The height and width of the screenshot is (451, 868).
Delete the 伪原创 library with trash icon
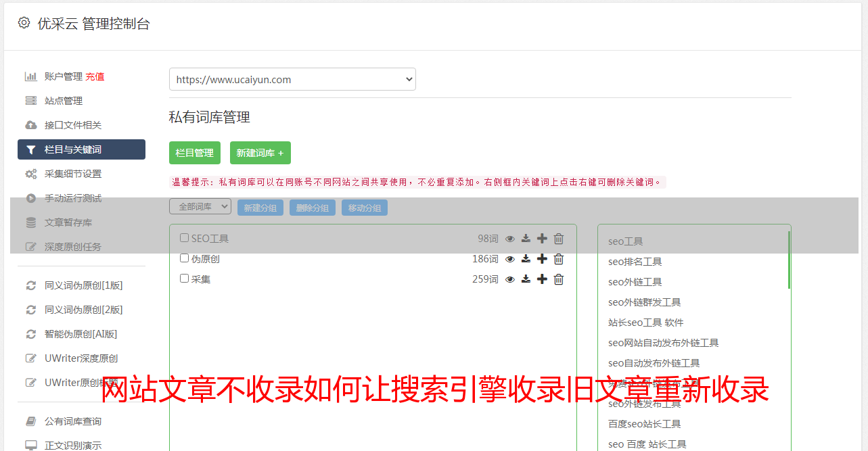559,259
